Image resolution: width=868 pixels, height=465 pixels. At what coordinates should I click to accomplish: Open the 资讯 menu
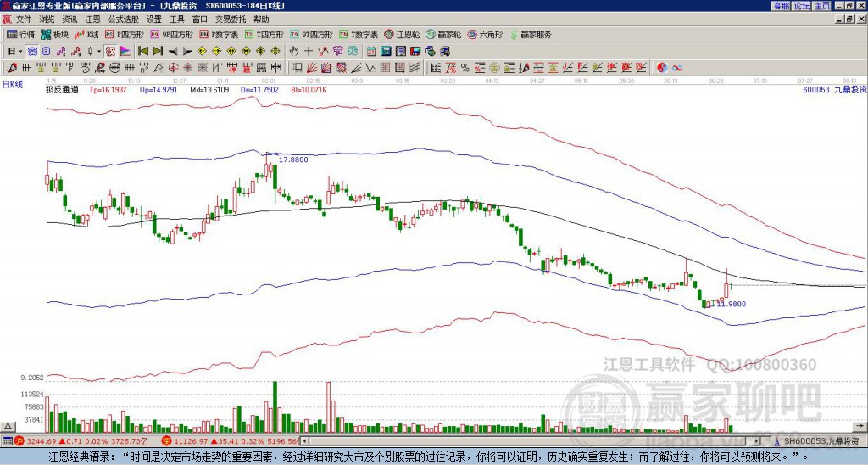70,20
